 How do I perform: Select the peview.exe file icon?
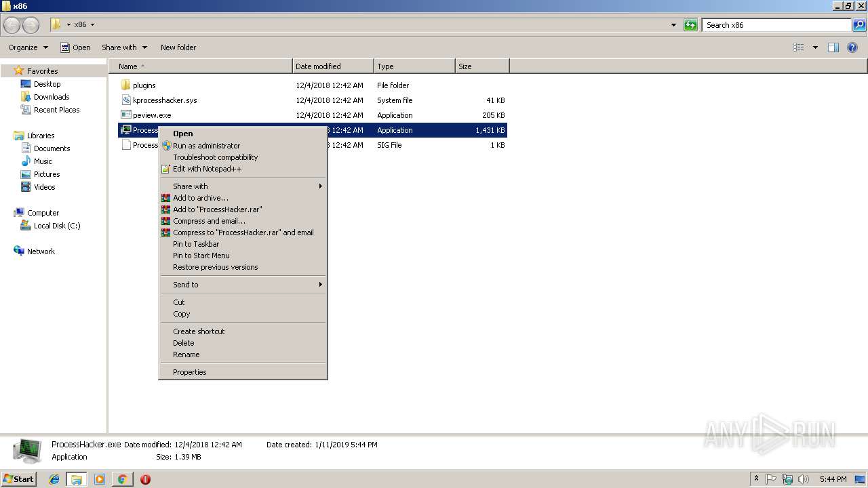125,115
